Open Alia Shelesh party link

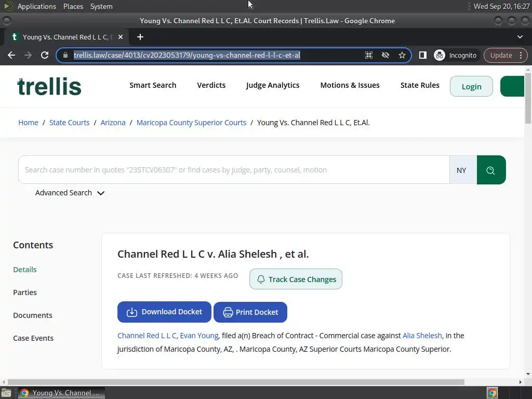point(422,336)
